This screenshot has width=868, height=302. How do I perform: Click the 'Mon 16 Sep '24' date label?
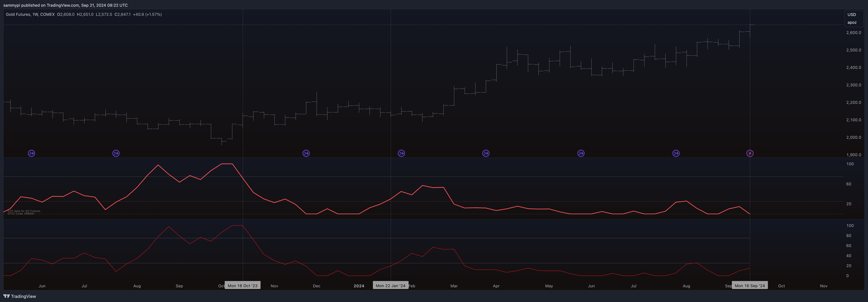point(750,286)
